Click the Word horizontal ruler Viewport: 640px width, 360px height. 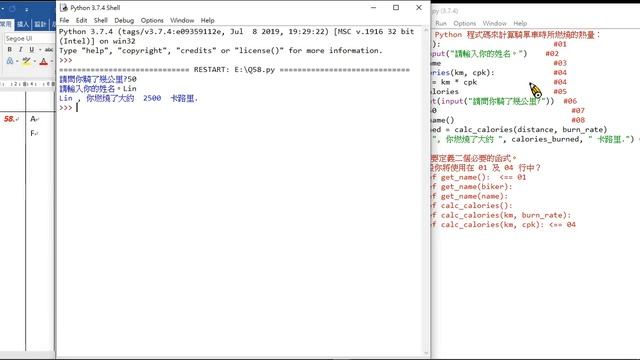[x=27, y=84]
